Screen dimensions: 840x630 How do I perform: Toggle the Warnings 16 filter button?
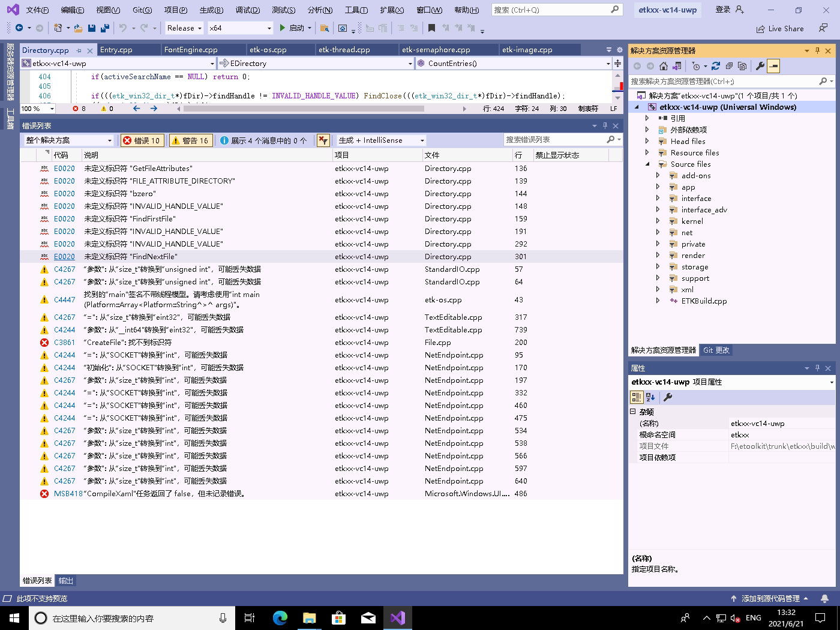[190, 140]
